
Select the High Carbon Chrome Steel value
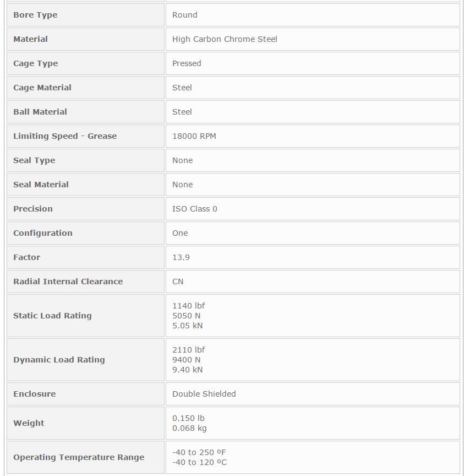[225, 39]
